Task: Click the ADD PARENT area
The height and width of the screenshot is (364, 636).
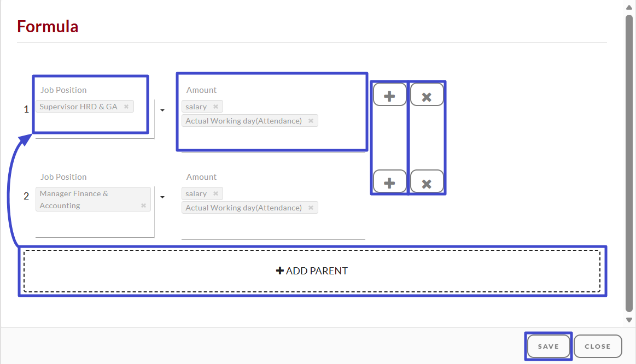Action: 312,271
